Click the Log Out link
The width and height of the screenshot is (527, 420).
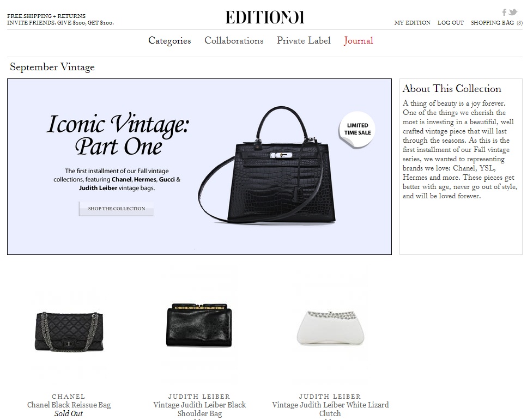(450, 22)
